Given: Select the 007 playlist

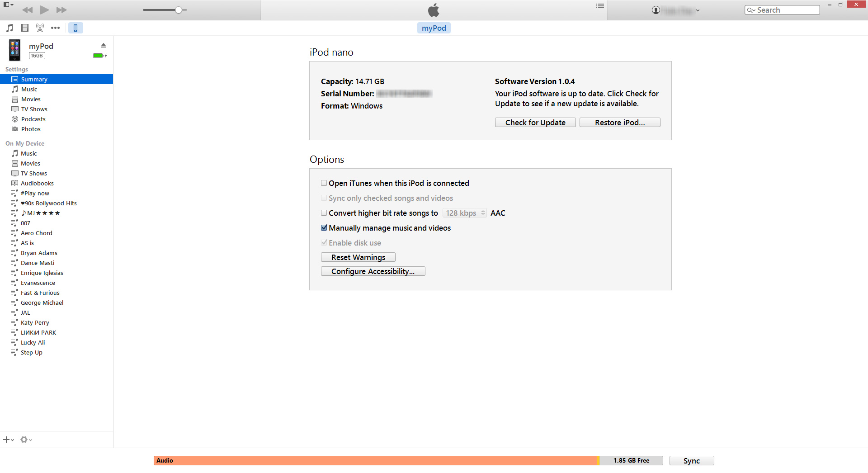Looking at the screenshot, I should tap(57, 223).
